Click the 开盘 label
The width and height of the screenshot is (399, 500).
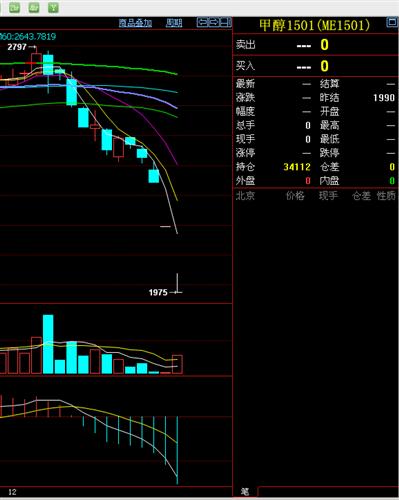point(329,111)
